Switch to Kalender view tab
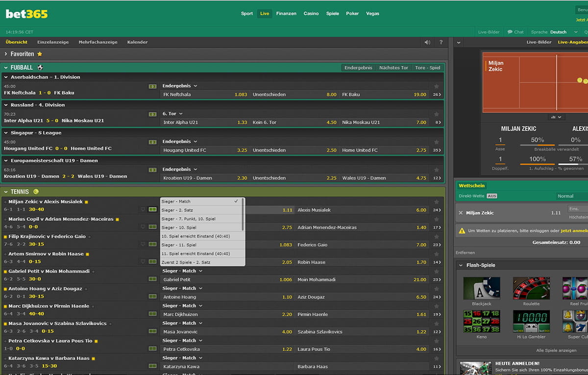The width and height of the screenshot is (588, 375). click(x=137, y=42)
